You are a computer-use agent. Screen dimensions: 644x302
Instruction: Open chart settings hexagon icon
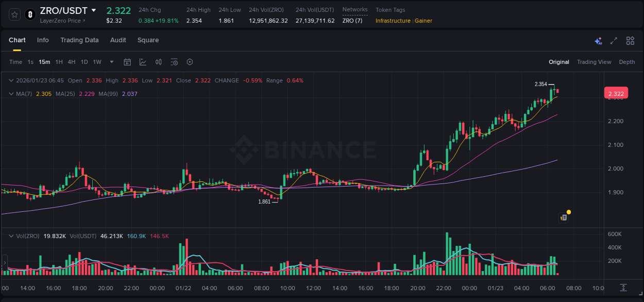[x=190, y=62]
